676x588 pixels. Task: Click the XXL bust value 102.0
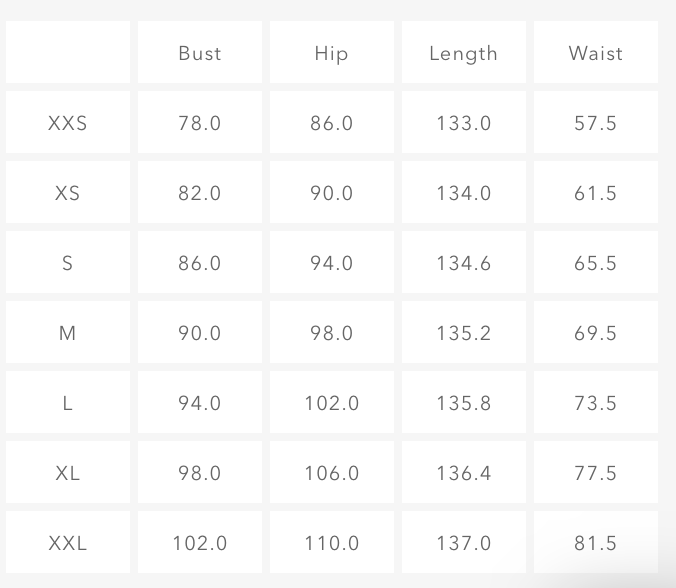pyautogui.click(x=199, y=543)
